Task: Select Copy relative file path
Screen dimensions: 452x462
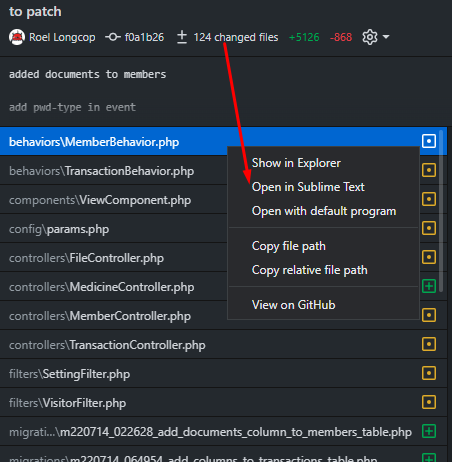Action: point(323,270)
